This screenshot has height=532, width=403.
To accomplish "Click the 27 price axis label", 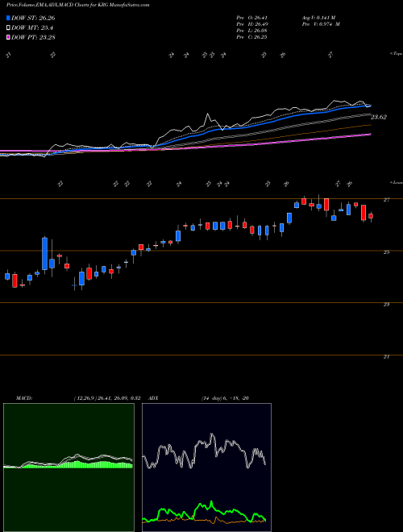I will click(386, 200).
